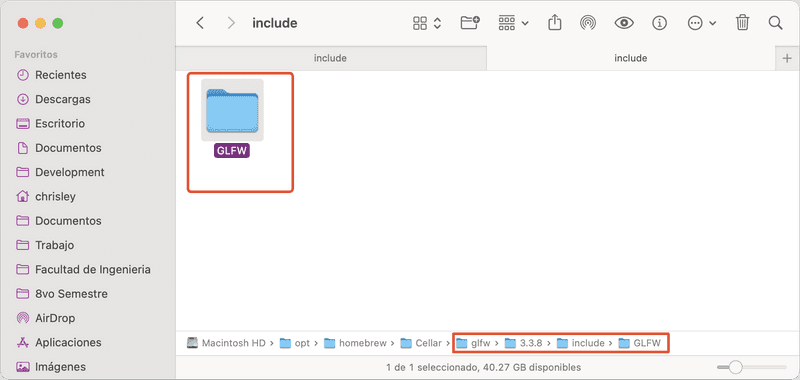This screenshot has width=800, height=380.
Task: Select the second include tab
Action: click(631, 58)
